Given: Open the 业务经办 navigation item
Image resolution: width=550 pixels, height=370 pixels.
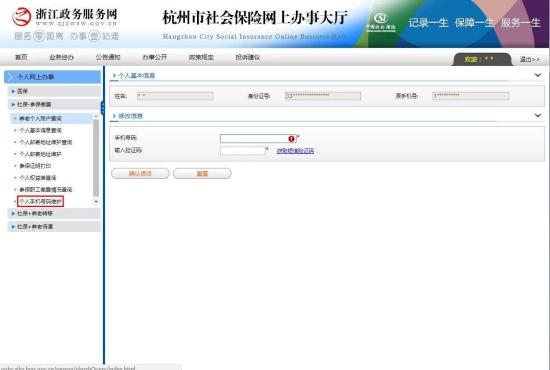Looking at the screenshot, I should coord(61,57).
